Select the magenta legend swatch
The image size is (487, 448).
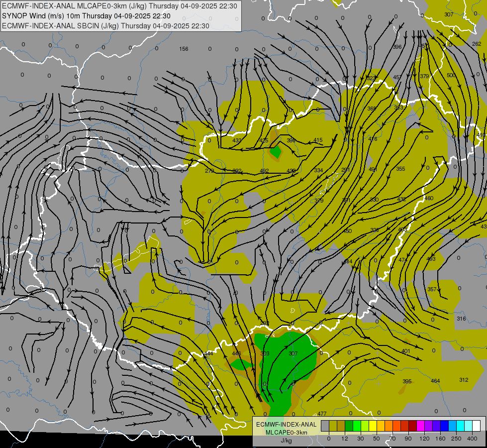click(420, 426)
